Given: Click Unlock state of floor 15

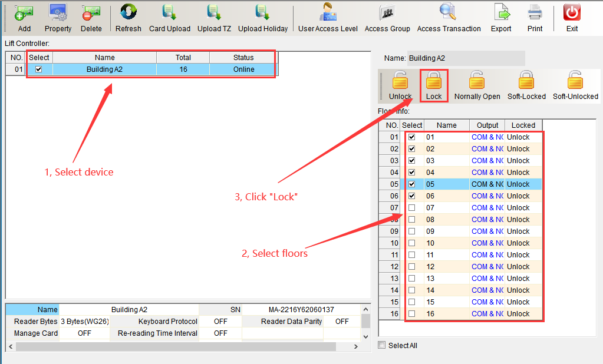Looking at the screenshot, I should tap(523, 302).
